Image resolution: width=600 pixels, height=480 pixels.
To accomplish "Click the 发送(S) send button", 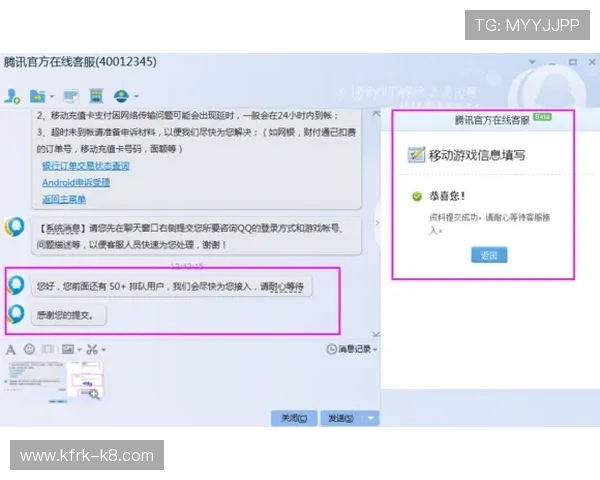I will (341, 418).
